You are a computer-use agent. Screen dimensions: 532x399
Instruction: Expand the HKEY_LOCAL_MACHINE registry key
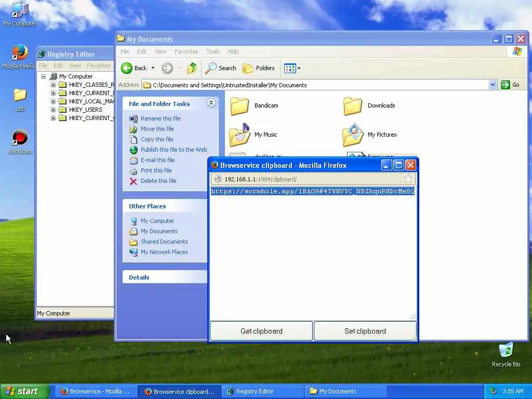click(x=54, y=101)
